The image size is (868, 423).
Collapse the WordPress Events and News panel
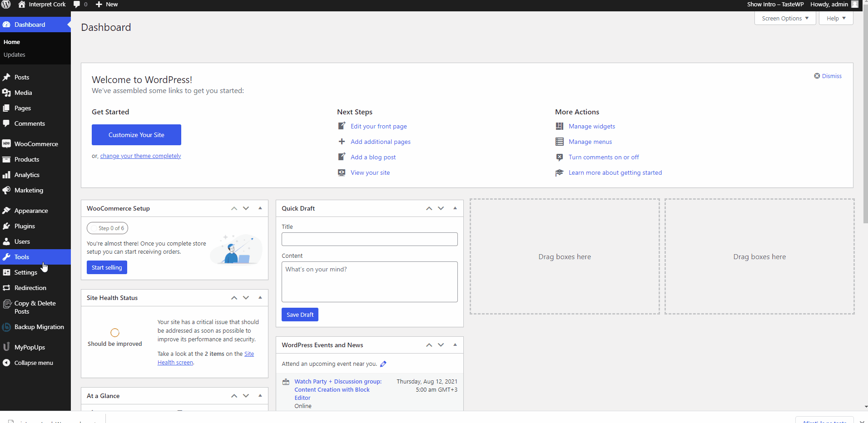[x=455, y=344]
